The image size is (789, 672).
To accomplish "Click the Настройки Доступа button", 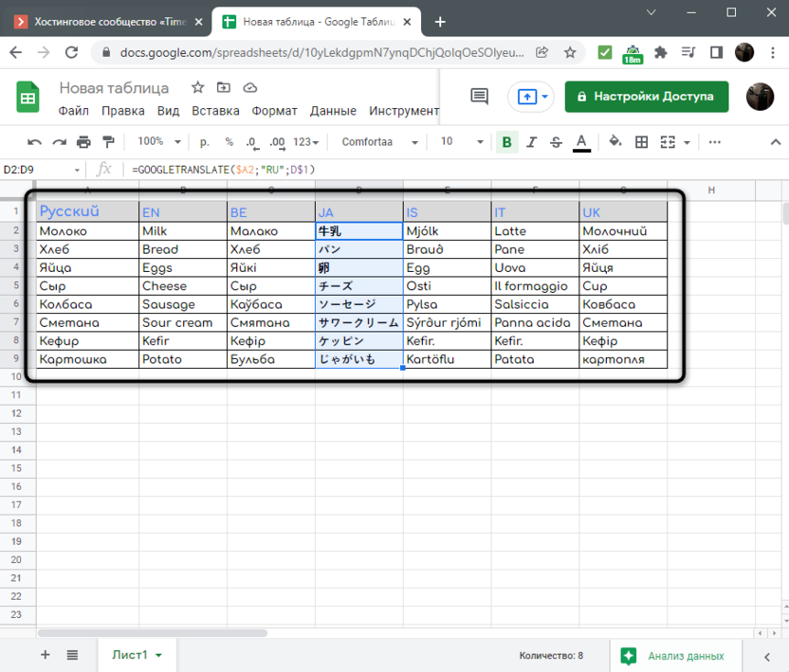I will 647,96.
